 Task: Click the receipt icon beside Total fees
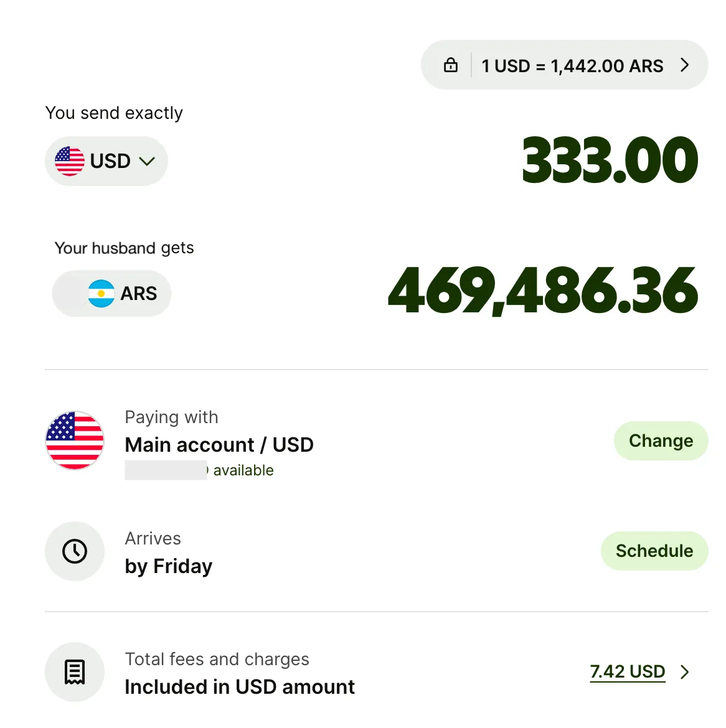[x=75, y=672]
